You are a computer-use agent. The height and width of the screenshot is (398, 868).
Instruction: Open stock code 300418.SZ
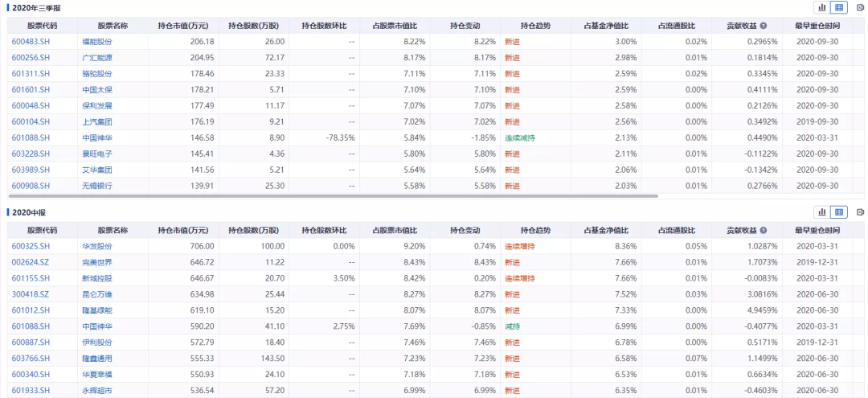31,294
